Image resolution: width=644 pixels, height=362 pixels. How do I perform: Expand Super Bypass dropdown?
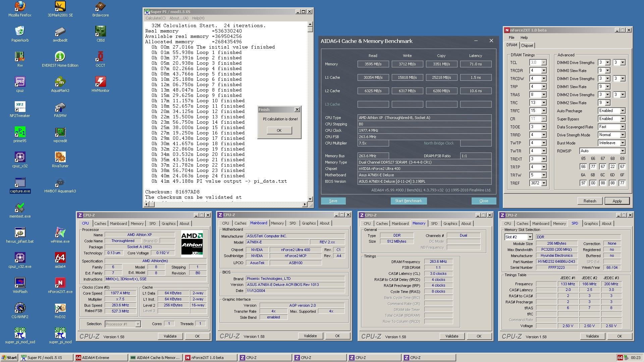point(623,119)
